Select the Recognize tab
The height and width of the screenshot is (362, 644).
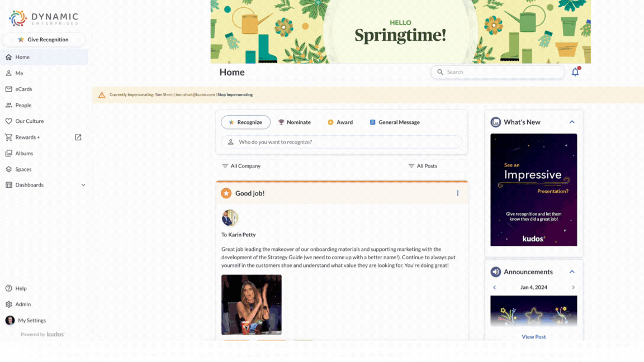[245, 122]
